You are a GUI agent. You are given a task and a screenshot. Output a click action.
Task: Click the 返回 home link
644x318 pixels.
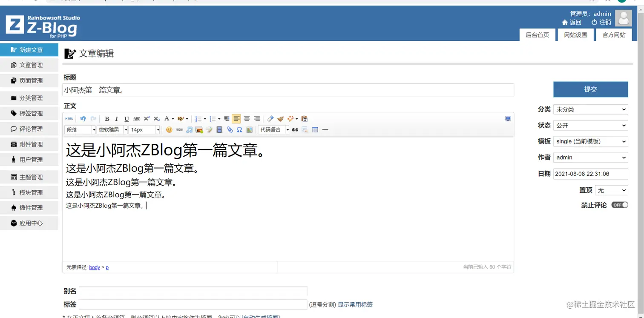pyautogui.click(x=572, y=22)
